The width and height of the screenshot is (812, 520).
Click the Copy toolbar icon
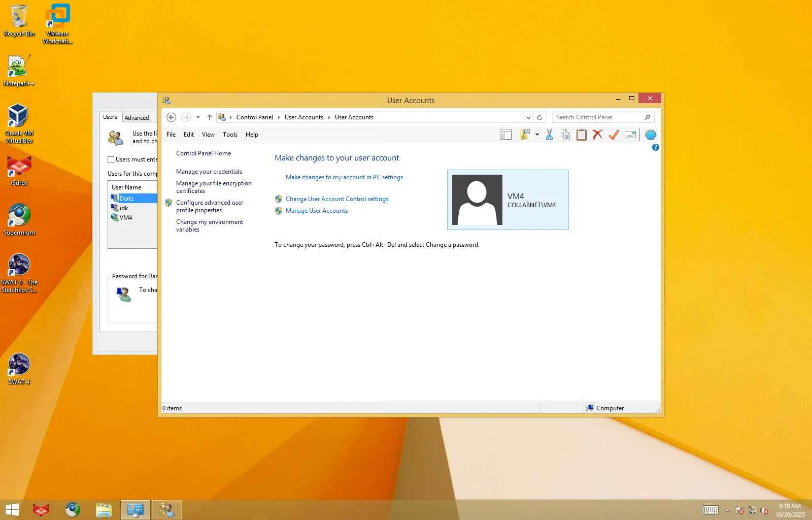[565, 135]
